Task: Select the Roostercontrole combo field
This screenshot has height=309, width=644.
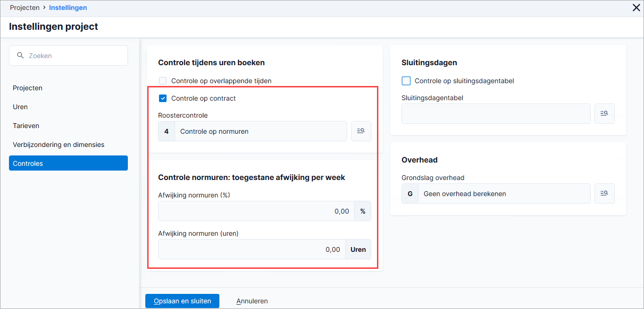Action: point(252,131)
